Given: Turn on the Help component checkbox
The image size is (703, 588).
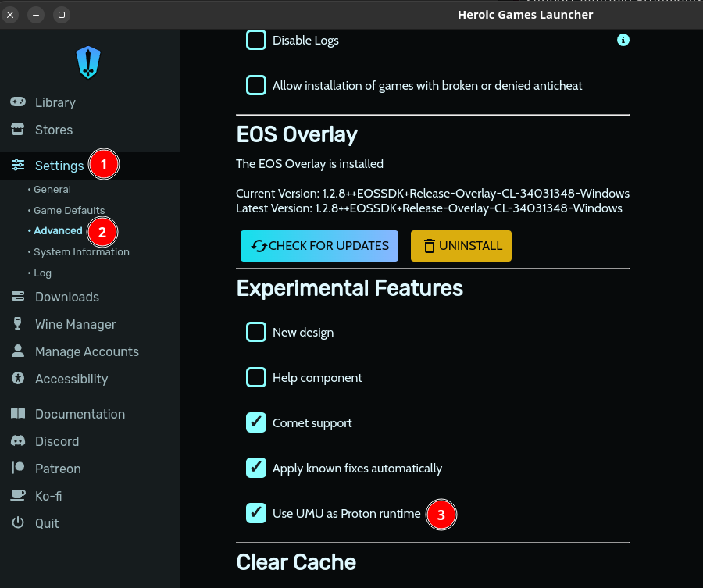Looking at the screenshot, I should coord(256,377).
